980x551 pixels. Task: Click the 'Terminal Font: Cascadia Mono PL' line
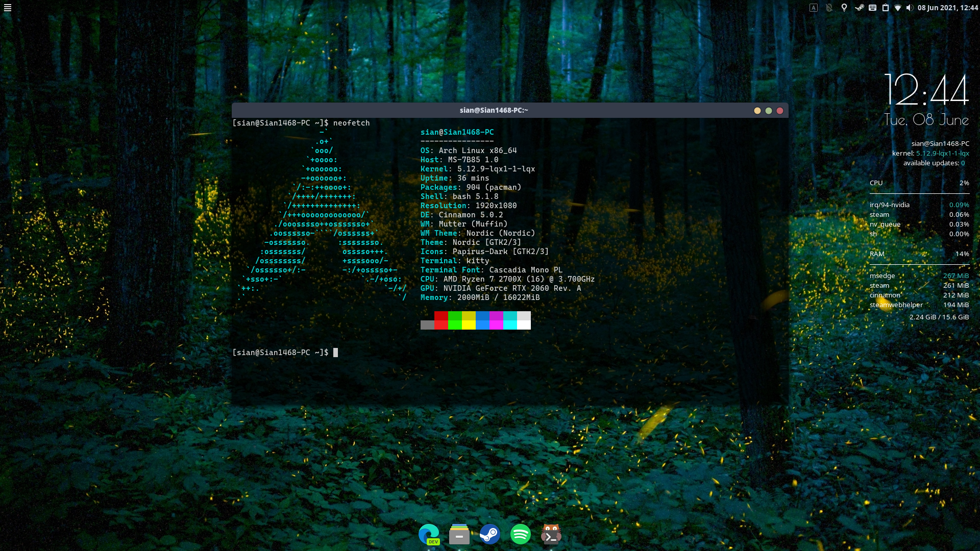pos(491,270)
